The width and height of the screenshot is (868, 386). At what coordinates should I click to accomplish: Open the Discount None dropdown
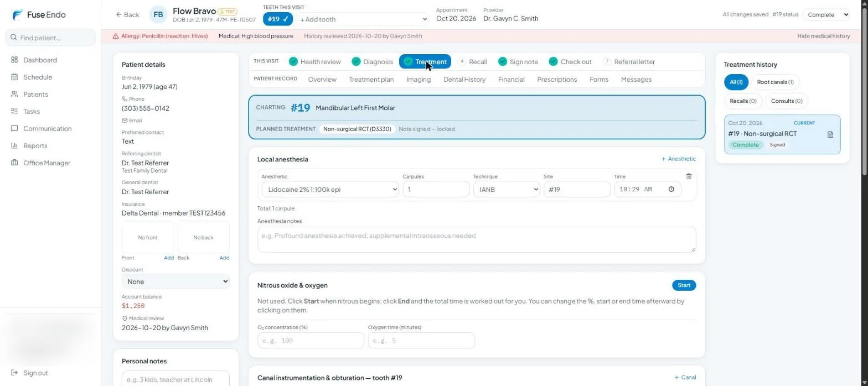click(175, 281)
